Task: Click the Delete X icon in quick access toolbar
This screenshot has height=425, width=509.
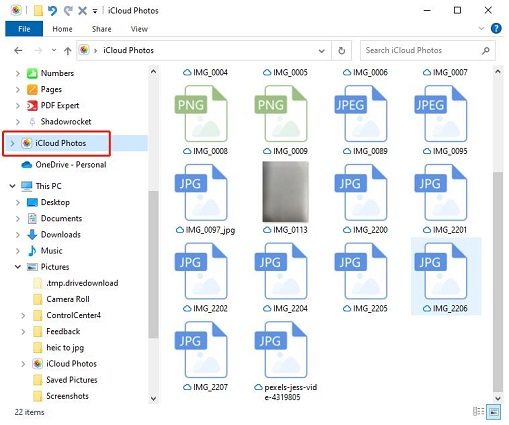Action: point(82,11)
